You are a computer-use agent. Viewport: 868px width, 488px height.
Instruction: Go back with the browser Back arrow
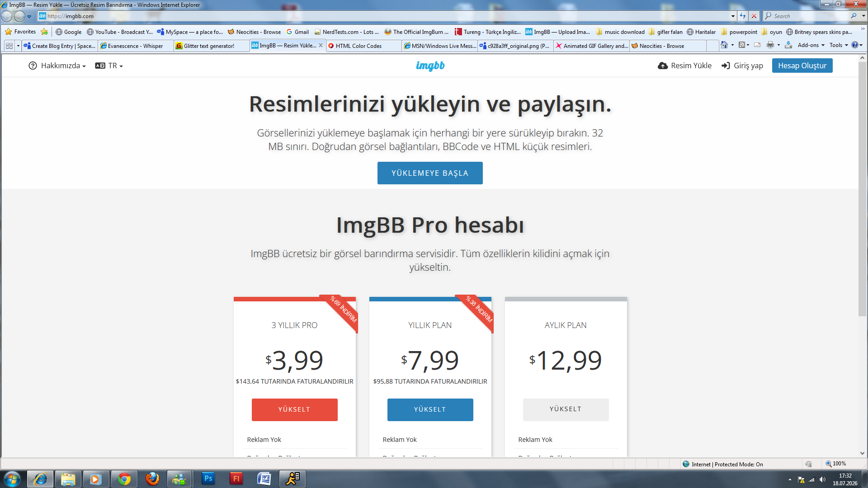tap(7, 16)
